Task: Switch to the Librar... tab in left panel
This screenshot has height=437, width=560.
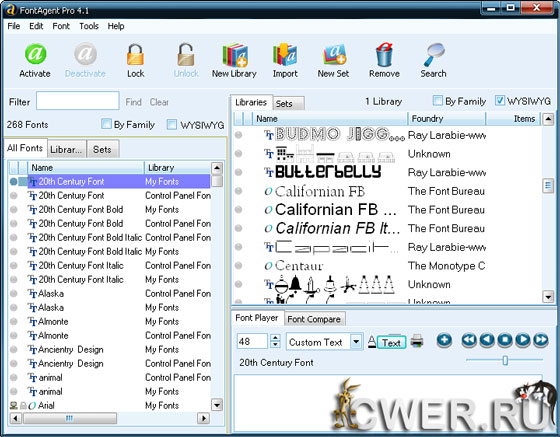Action: [66, 149]
